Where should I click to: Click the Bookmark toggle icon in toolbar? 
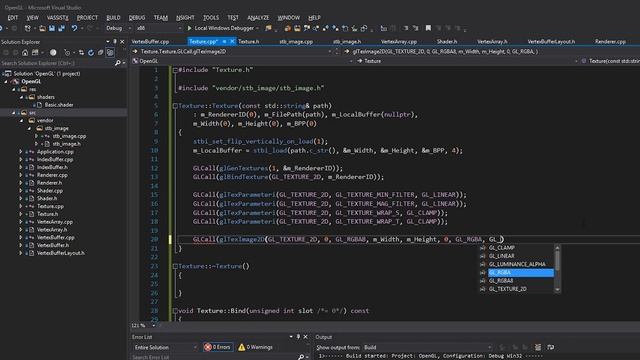tap(428, 28)
